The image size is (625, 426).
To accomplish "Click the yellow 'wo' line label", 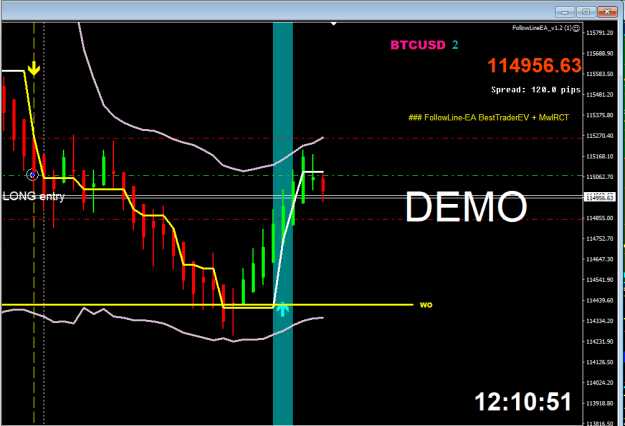I will (426, 305).
